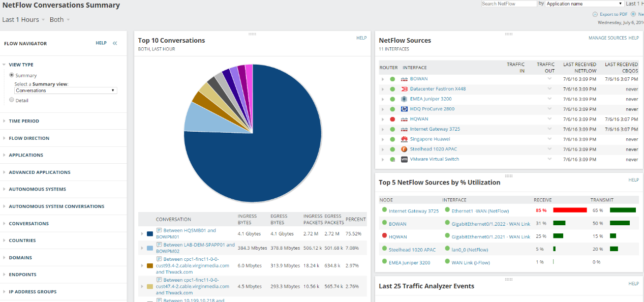Click the Huawei logo beside Singapore Huawei

404,139
